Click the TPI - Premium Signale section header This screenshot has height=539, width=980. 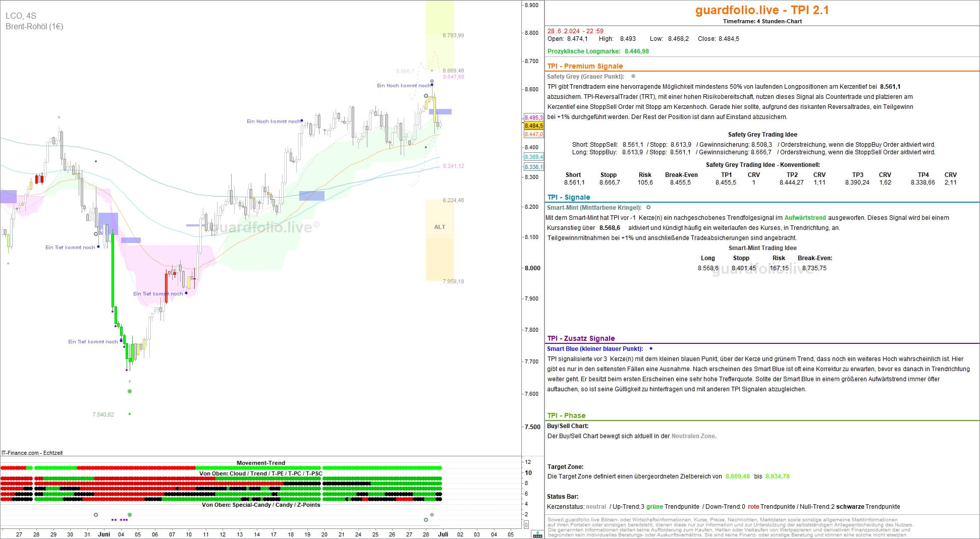pos(585,66)
